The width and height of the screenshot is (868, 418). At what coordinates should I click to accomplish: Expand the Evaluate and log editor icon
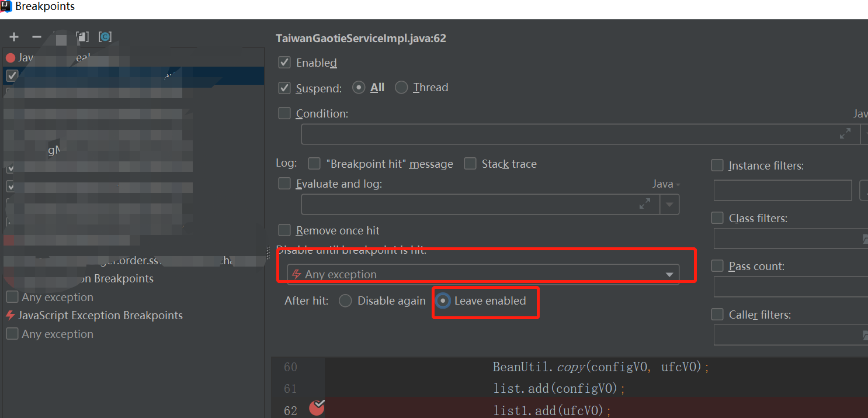point(645,204)
